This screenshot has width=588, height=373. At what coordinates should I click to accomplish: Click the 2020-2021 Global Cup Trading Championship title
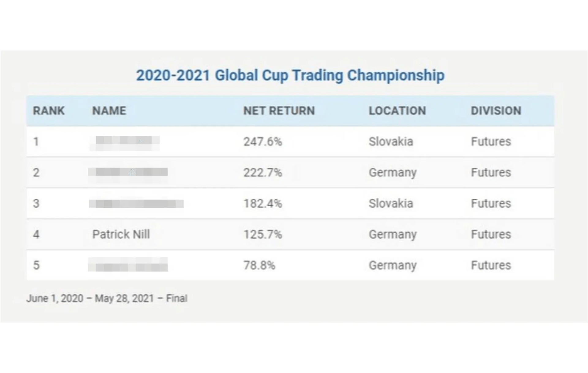pyautogui.click(x=290, y=75)
